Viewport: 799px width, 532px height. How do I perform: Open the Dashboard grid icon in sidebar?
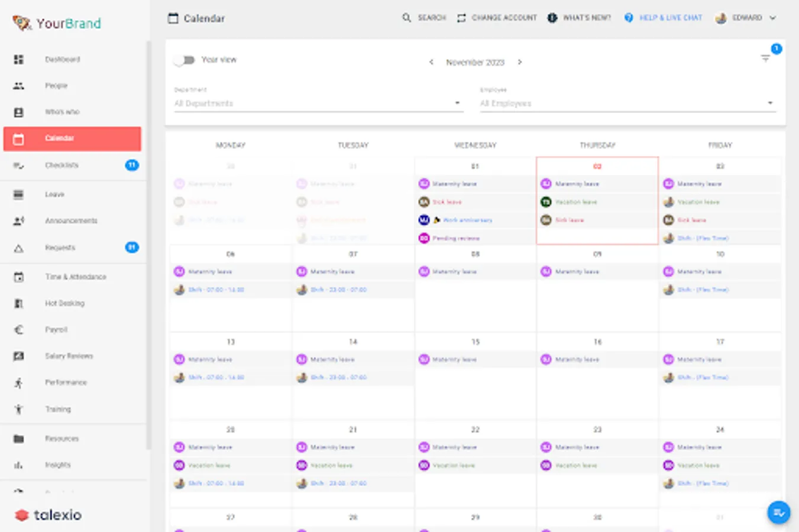(19, 59)
